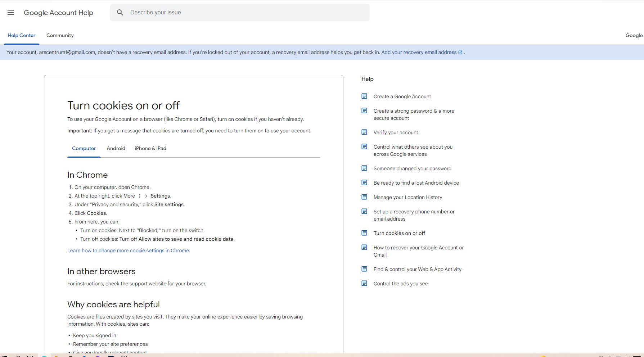Click the article icon beside Verify your account

tap(364, 132)
